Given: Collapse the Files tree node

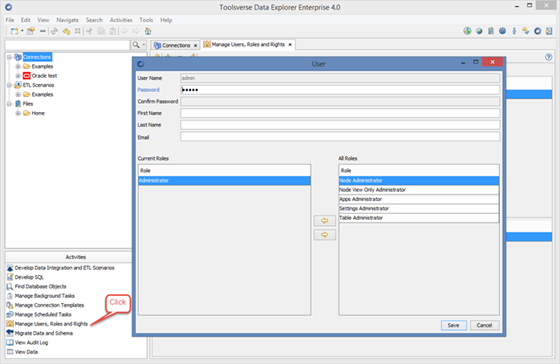Looking at the screenshot, I should (10, 104).
